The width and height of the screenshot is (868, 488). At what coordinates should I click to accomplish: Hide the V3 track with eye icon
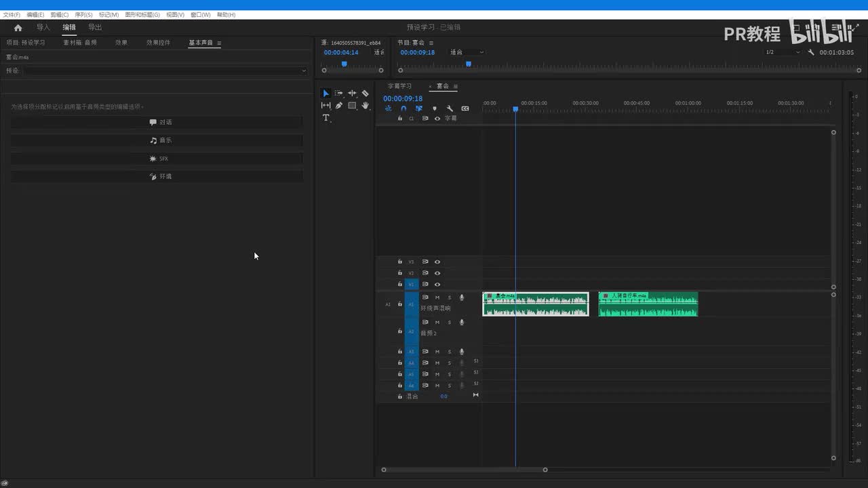click(437, 262)
